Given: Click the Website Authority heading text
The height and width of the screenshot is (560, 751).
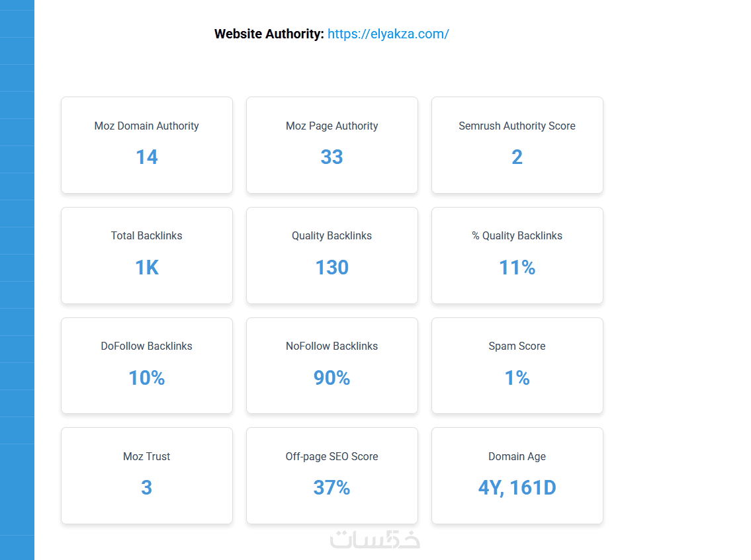Looking at the screenshot, I should [269, 34].
